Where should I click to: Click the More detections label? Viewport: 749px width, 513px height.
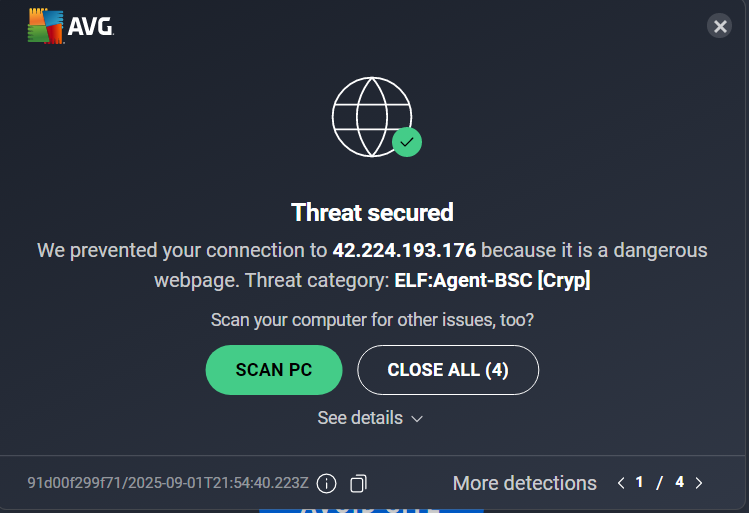(524, 483)
